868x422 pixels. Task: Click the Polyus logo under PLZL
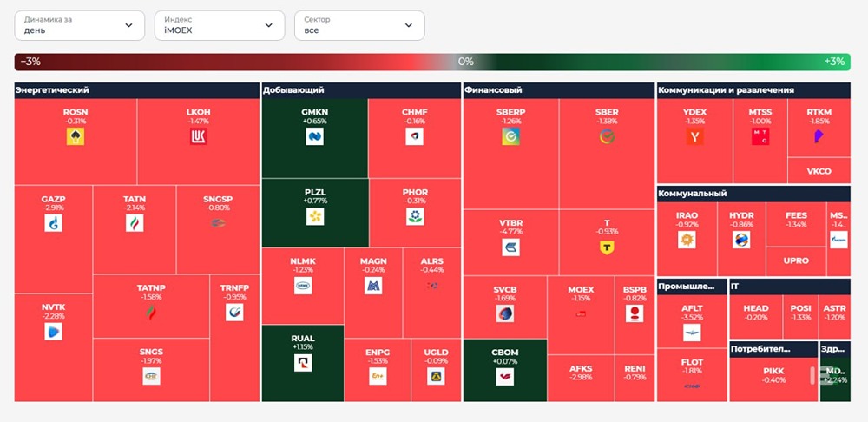pyautogui.click(x=315, y=216)
